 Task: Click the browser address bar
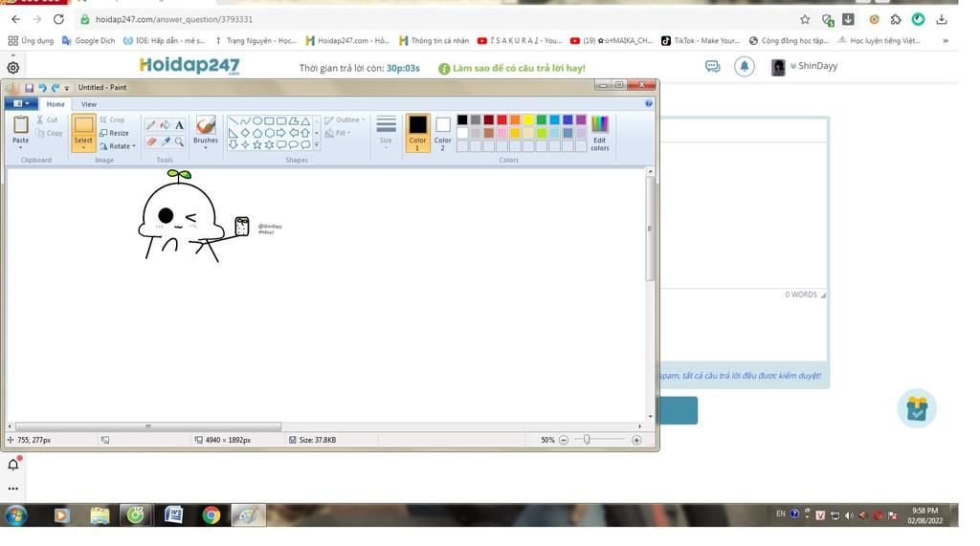pyautogui.click(x=437, y=19)
